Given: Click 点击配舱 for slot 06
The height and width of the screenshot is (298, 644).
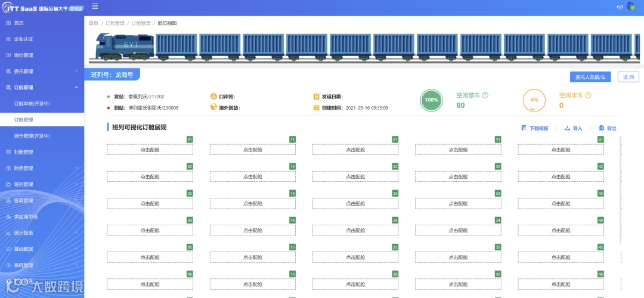Looking at the screenshot, I should coord(150,284).
